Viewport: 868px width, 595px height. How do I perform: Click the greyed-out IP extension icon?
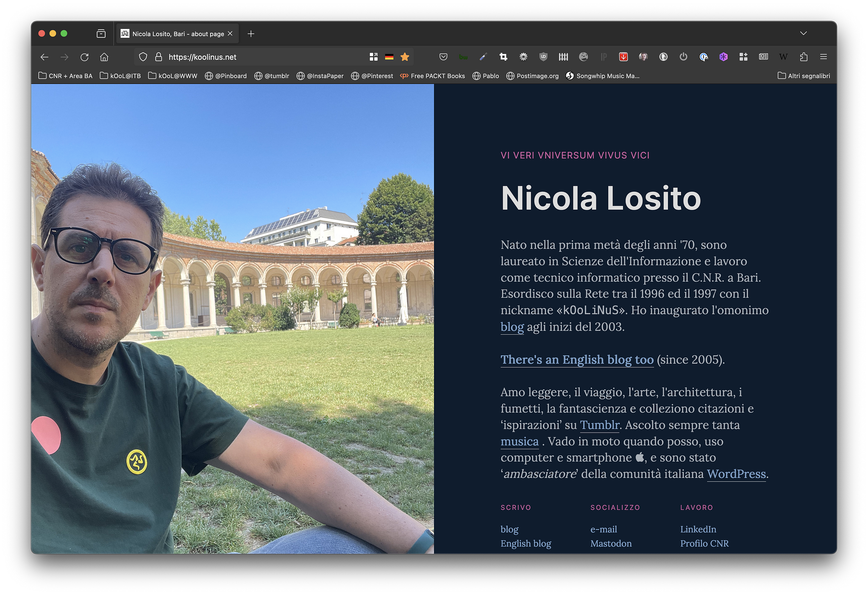click(604, 57)
